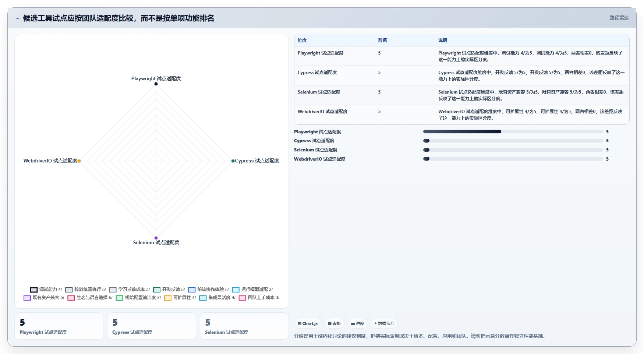Screen dimensions: 644x354
Task: Toggle the 初始配置简洁度 2/ legend series
Action: click(x=138, y=298)
